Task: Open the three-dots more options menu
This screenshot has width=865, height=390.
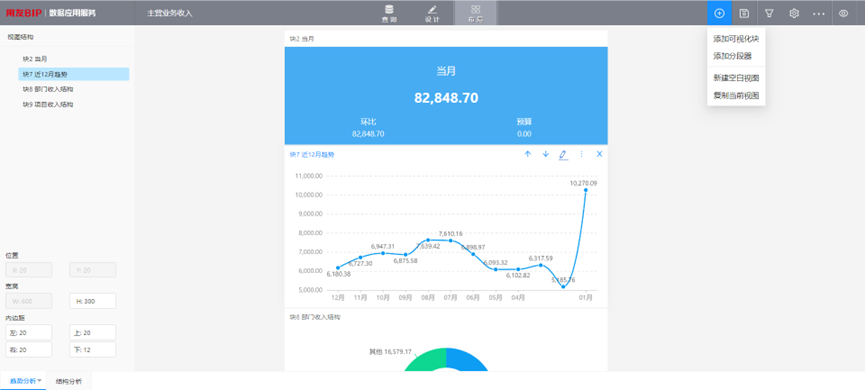Action: (x=819, y=13)
